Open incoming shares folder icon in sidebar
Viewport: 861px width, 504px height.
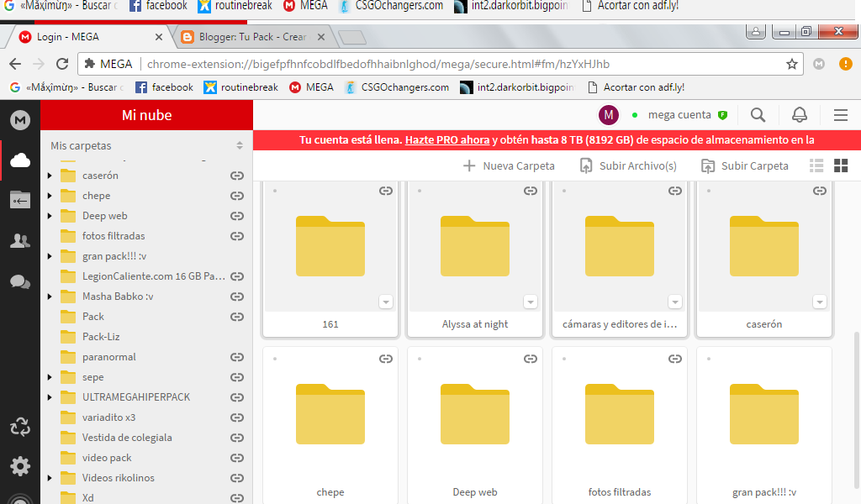coord(20,200)
